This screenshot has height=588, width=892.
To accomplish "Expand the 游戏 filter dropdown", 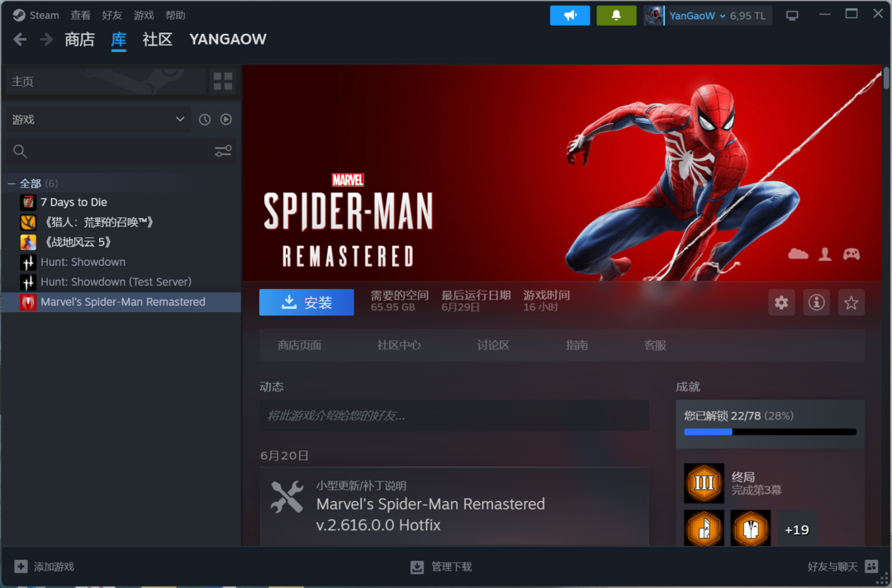I will coord(98,120).
